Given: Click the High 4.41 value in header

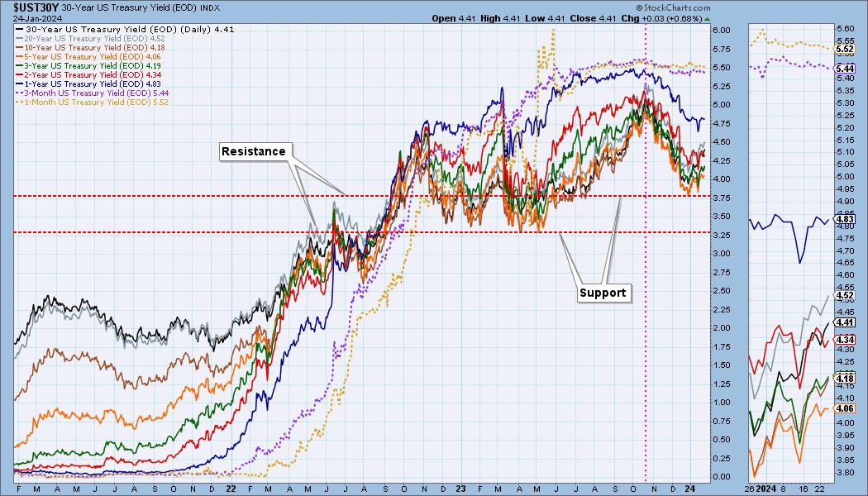Looking at the screenshot, I should pyautogui.click(x=500, y=18).
